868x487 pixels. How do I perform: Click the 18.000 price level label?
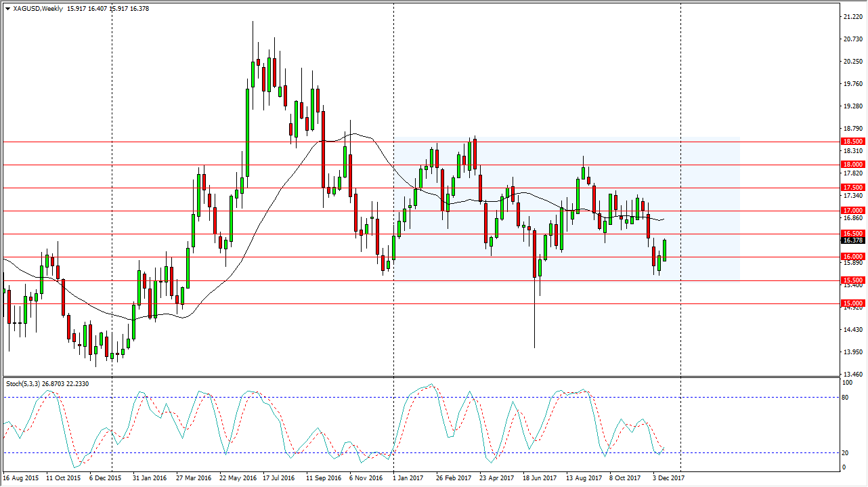(x=852, y=165)
